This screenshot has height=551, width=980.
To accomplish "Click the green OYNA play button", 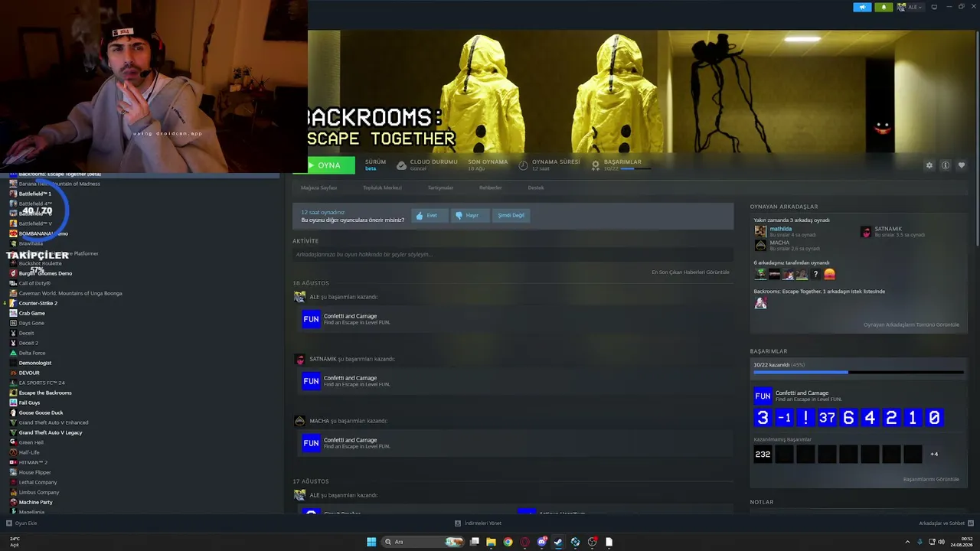I will pyautogui.click(x=331, y=165).
